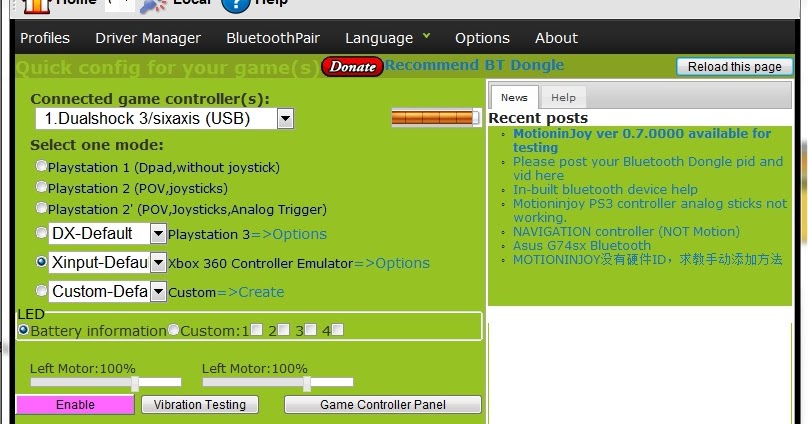Tick the LED 4 checkbox

pos(337,330)
